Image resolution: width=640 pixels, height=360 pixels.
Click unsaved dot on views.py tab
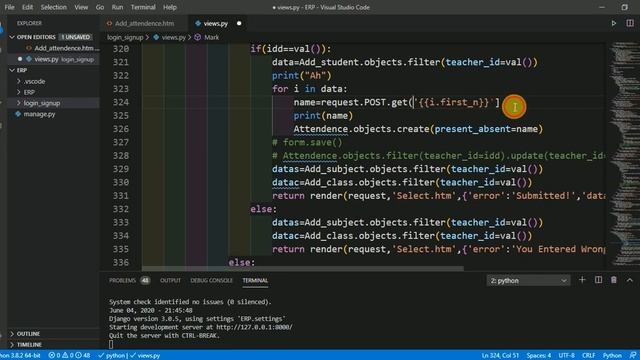239,23
